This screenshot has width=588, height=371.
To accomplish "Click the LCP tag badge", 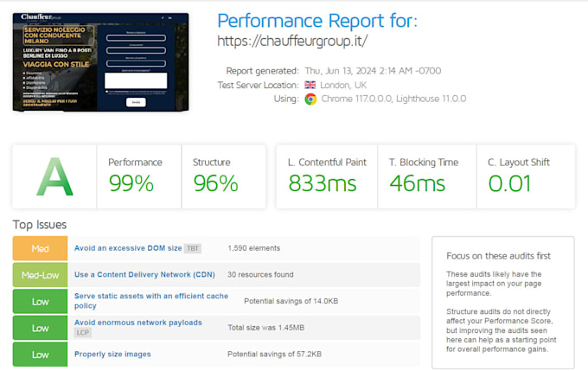I will [x=82, y=332].
